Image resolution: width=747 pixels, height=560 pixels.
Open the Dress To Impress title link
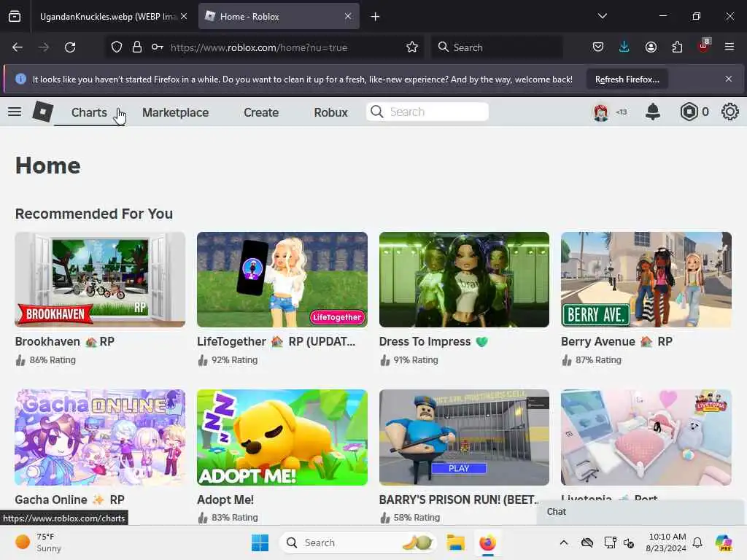pos(433,341)
